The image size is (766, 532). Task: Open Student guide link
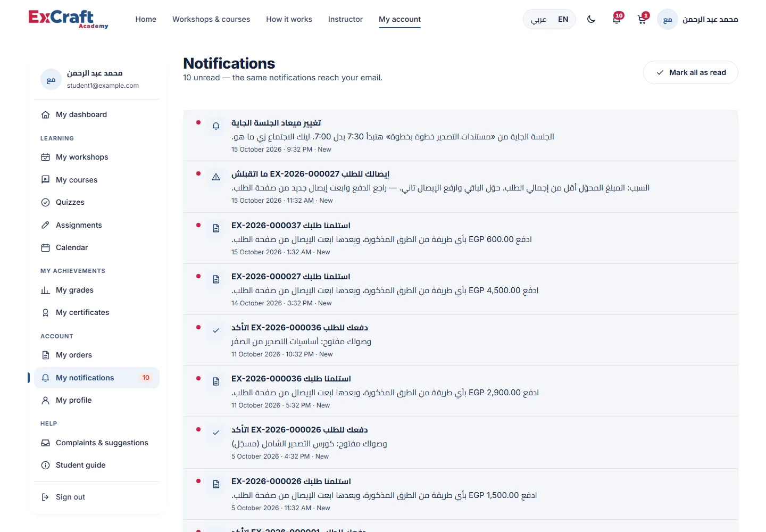click(97, 465)
